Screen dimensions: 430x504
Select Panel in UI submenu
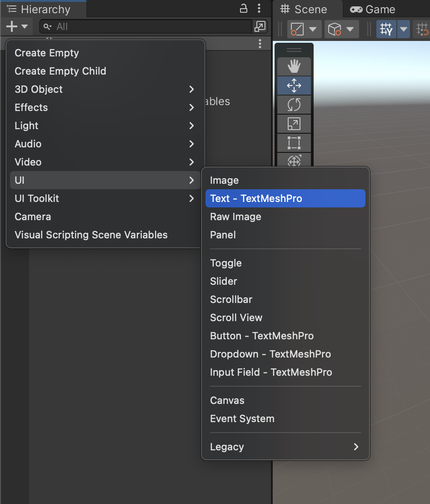[x=285, y=235]
